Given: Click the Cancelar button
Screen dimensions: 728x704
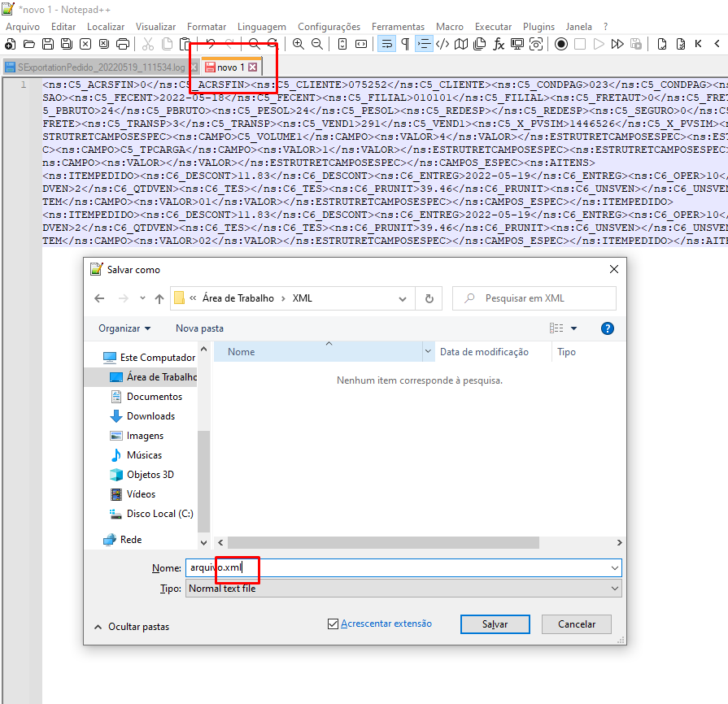Looking at the screenshot, I should pos(577,624).
